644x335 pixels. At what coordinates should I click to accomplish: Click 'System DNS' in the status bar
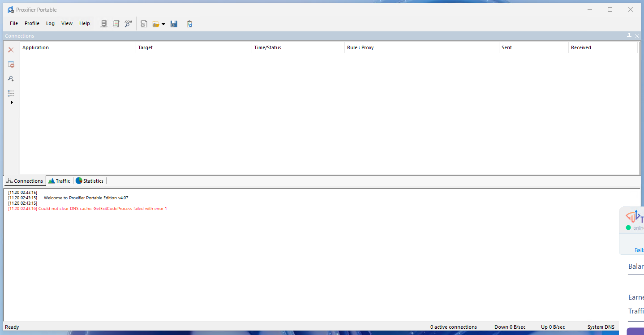click(601, 327)
